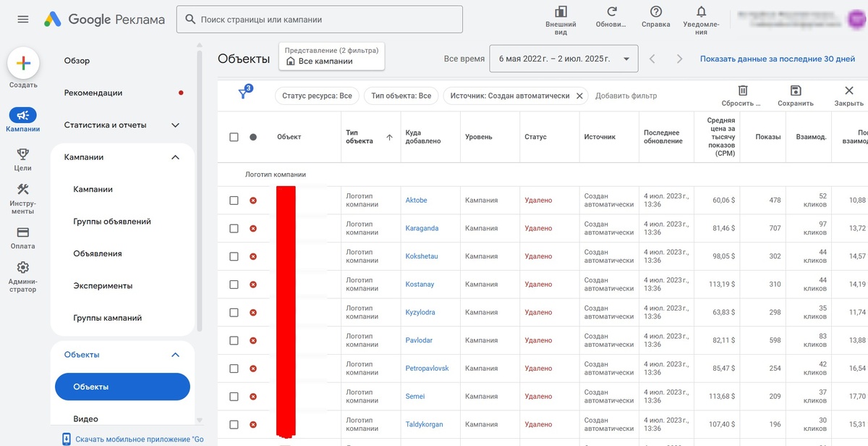Image resolution: width=868 pixels, height=446 pixels.
Task: Expand the Статистика и отчеты section
Action: [x=175, y=125]
